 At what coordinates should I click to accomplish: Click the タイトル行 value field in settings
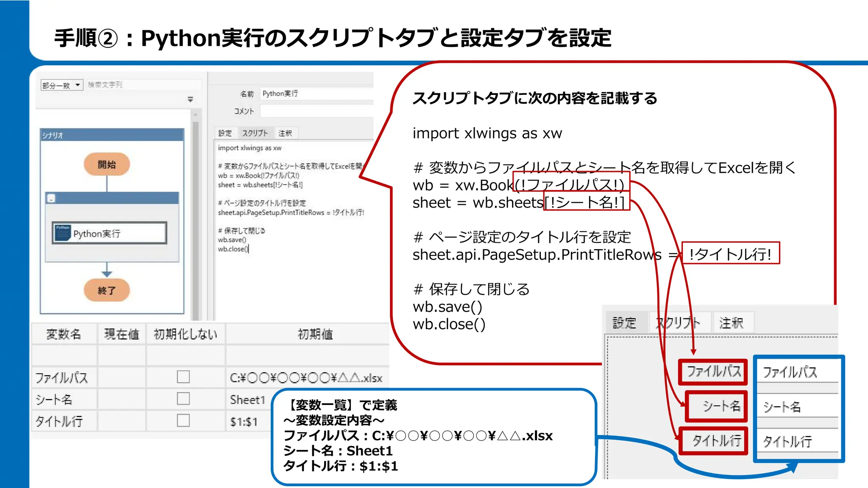click(798, 441)
